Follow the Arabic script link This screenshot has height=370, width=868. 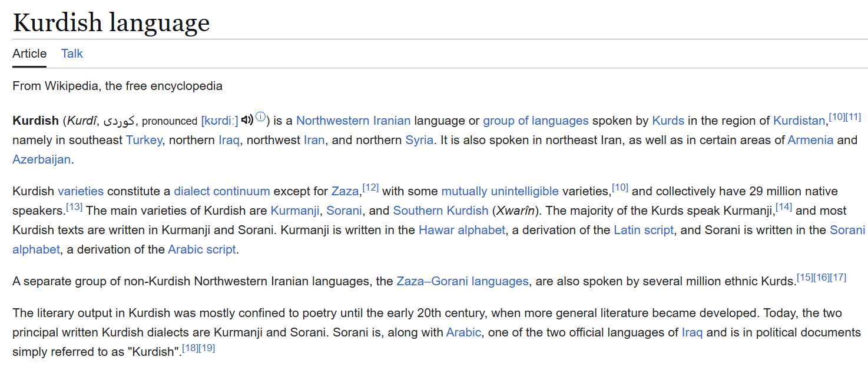tap(202, 249)
